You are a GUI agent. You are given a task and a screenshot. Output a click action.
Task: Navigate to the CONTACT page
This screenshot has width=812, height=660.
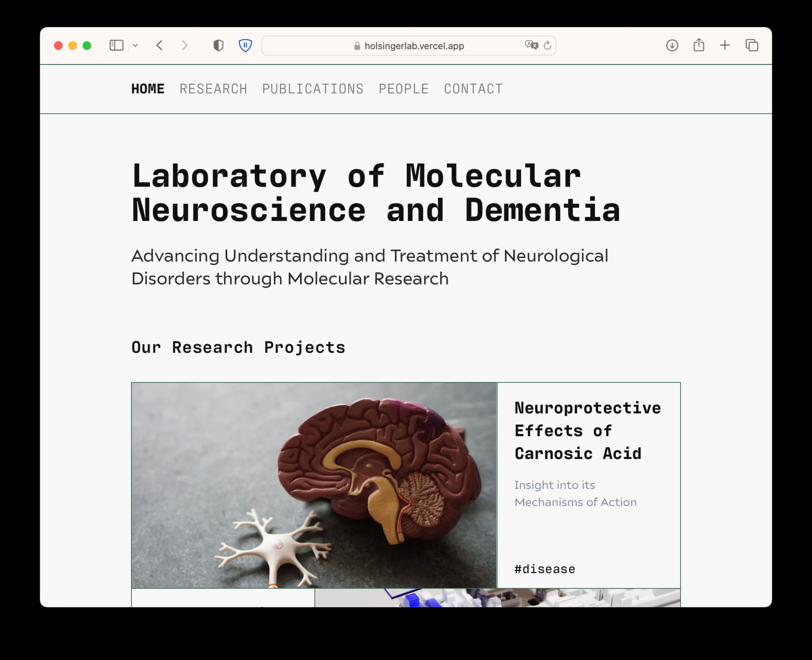(473, 89)
